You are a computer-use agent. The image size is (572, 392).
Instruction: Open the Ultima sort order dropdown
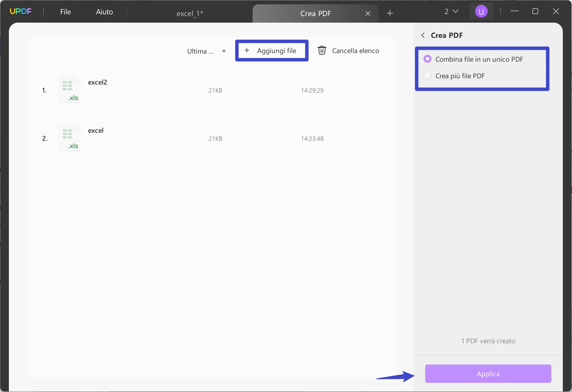[206, 51]
